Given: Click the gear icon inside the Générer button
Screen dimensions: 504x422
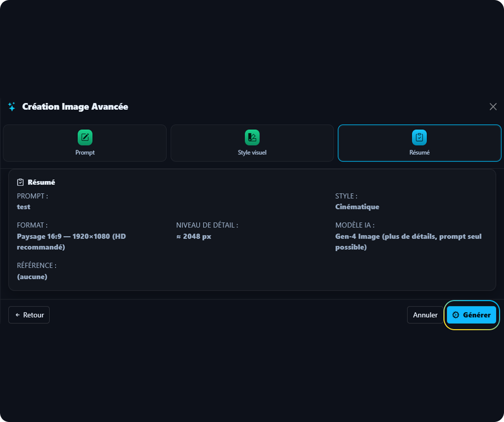Looking at the screenshot, I should tap(456, 315).
